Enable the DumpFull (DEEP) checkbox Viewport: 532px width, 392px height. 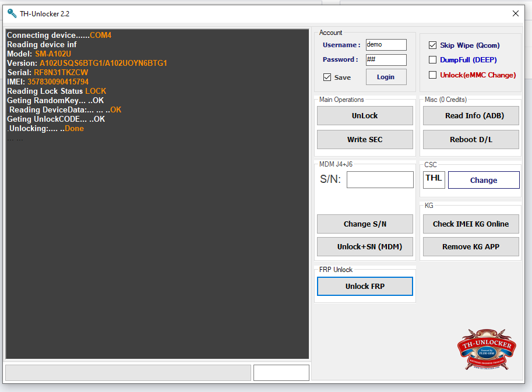432,59
